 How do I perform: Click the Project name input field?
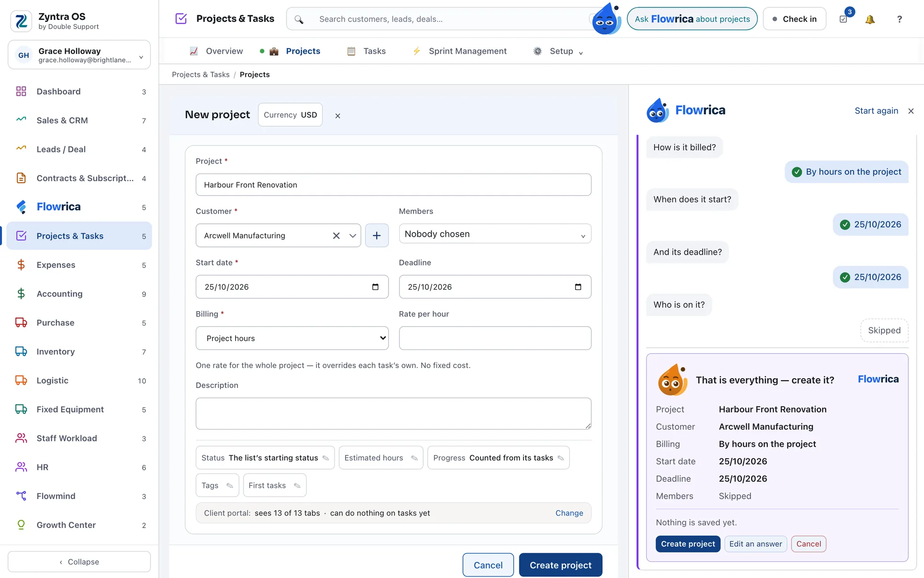click(x=393, y=185)
